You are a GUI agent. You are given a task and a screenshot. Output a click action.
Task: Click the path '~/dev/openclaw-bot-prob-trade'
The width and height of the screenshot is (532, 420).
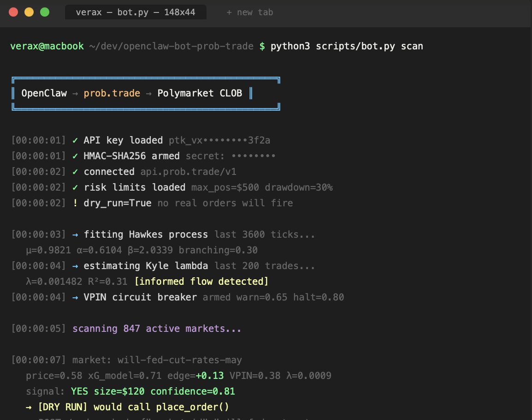point(171,46)
